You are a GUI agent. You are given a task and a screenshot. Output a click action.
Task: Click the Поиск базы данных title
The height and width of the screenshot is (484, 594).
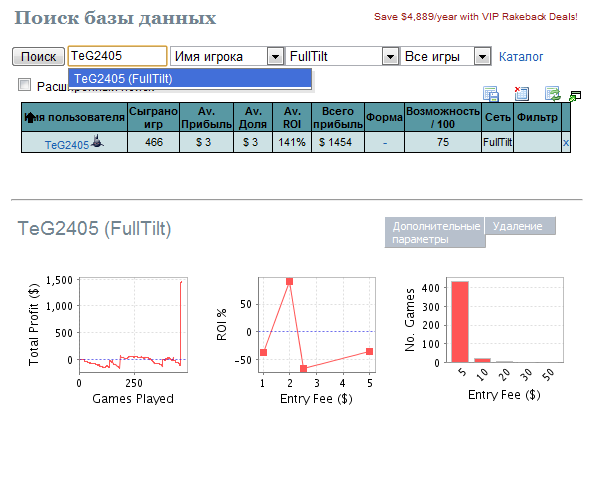(115, 18)
